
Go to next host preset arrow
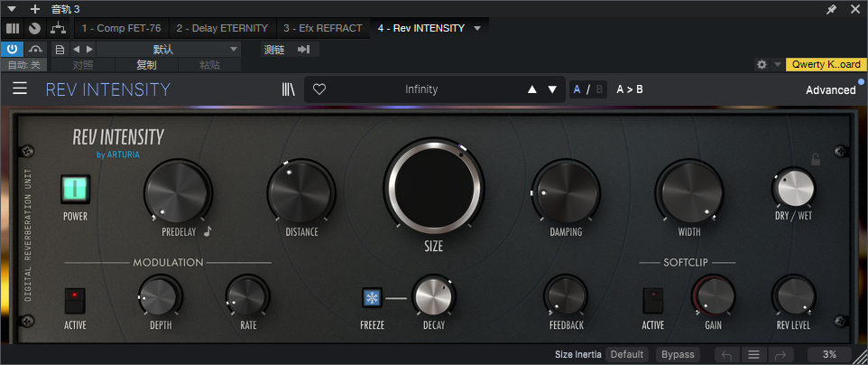[x=89, y=50]
